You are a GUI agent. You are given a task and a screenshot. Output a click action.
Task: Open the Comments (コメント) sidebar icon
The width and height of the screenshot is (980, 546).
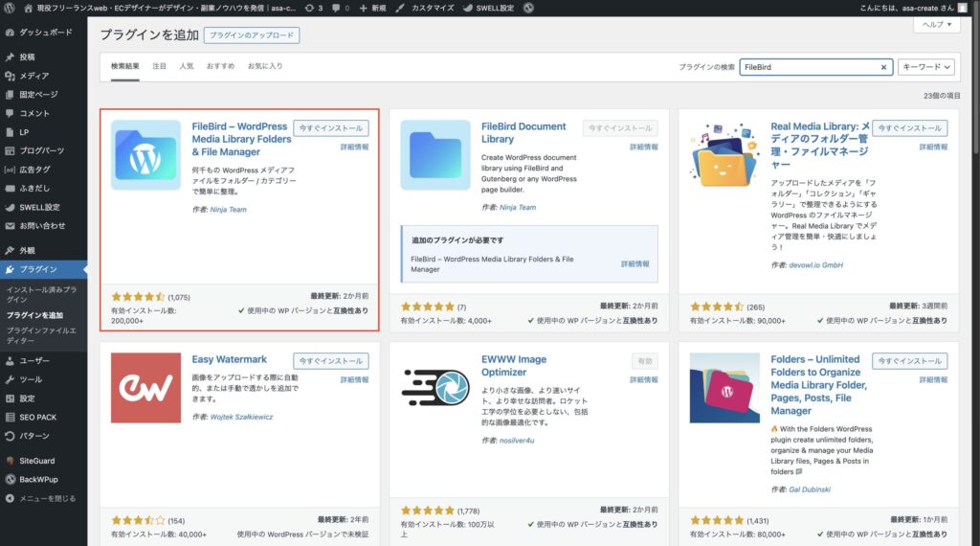pos(10,113)
